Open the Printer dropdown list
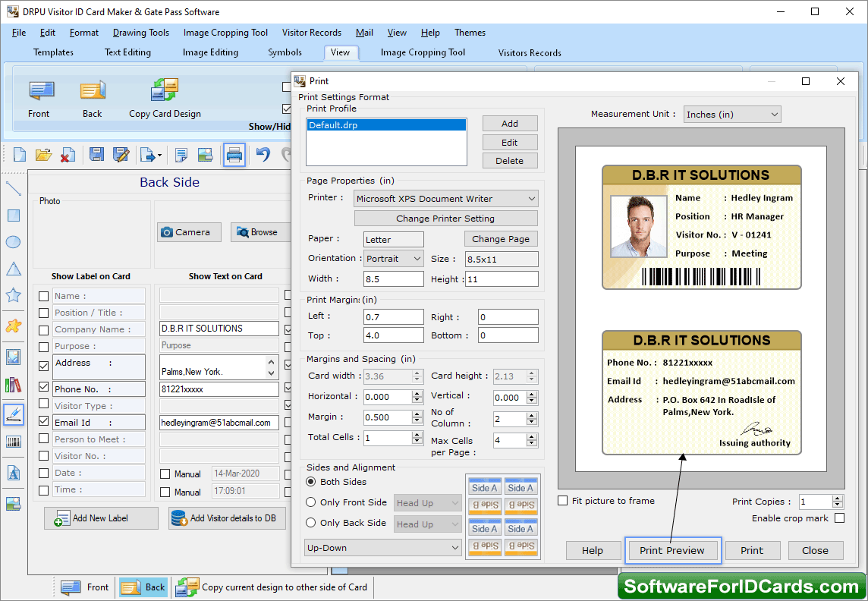The width and height of the screenshot is (868, 601). [445, 199]
